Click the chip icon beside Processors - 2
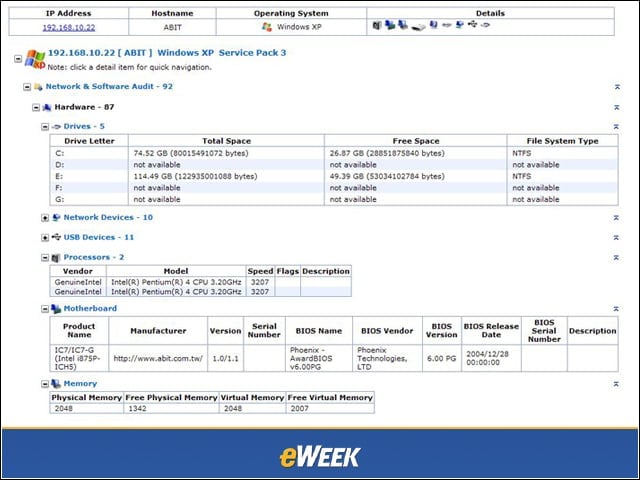 click(x=56, y=258)
